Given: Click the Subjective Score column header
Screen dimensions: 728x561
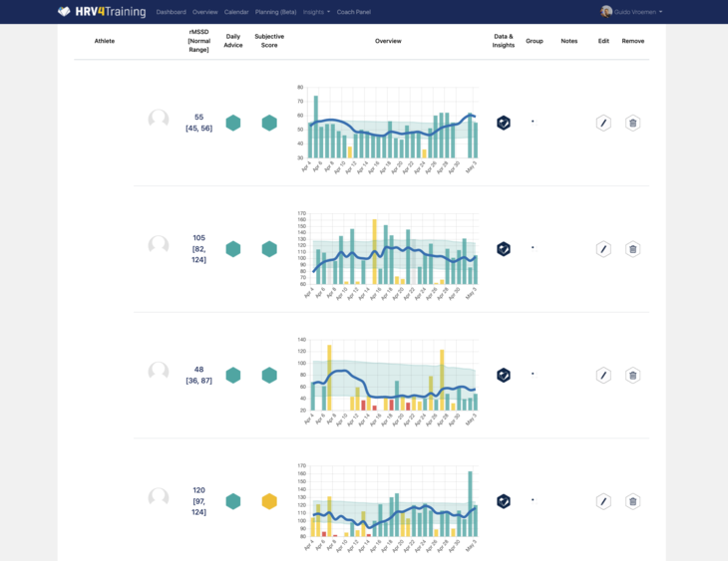Looking at the screenshot, I should pyautogui.click(x=269, y=41).
